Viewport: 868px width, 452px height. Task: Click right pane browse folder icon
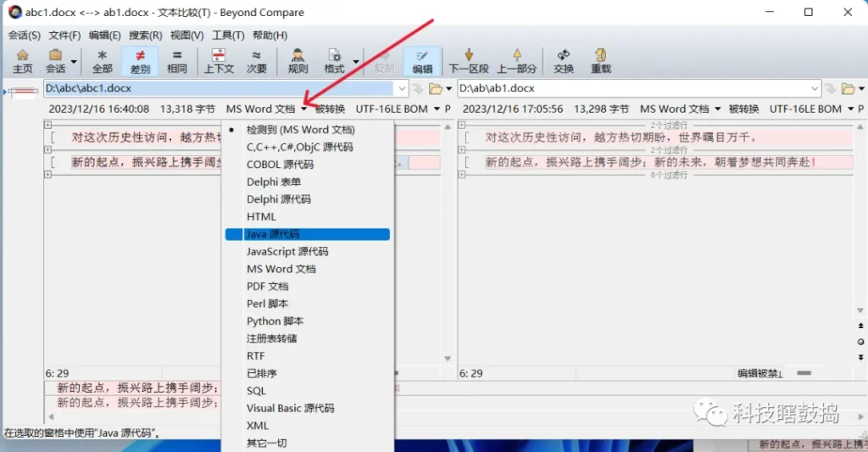coord(848,89)
